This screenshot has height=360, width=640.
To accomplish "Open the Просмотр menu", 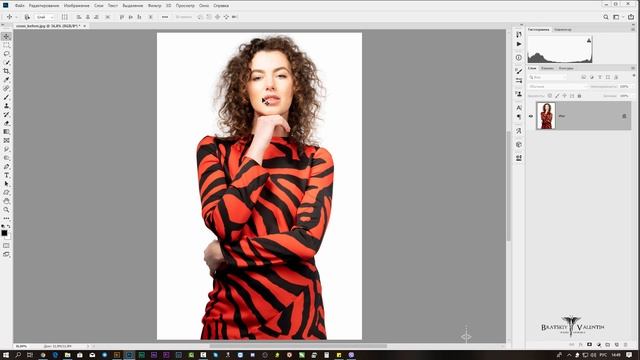I will (x=185, y=6).
